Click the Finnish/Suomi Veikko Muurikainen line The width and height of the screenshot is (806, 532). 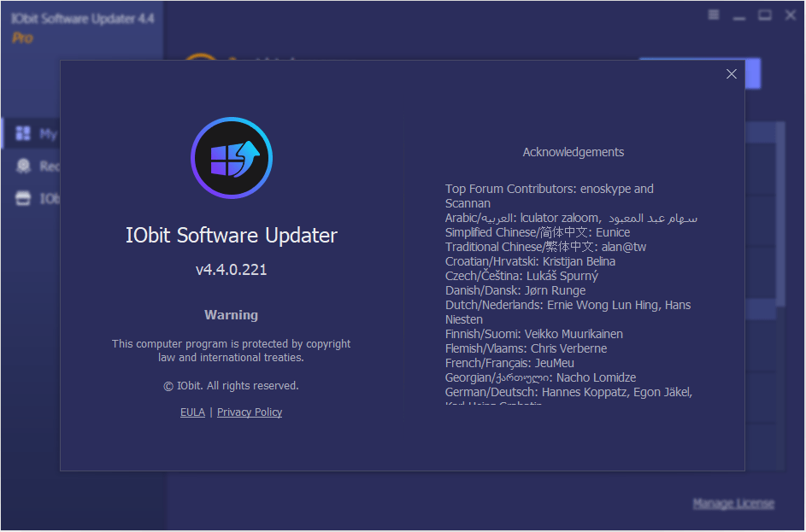(534, 334)
